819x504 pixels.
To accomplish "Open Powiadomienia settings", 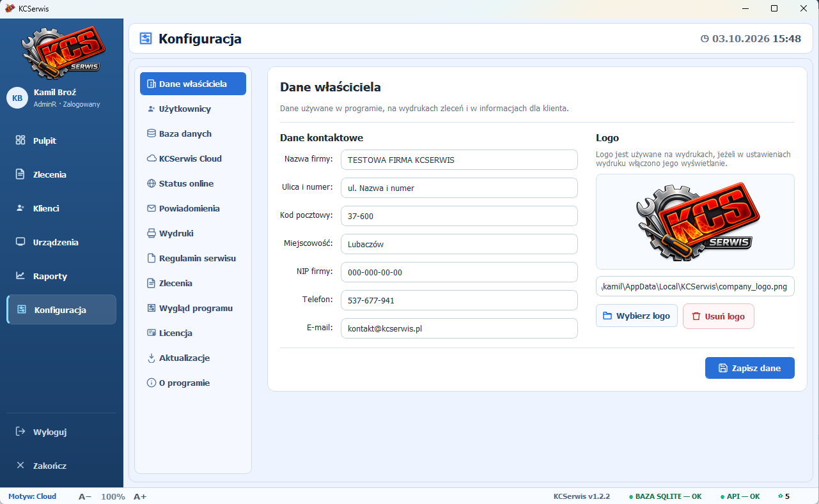I will 193,208.
